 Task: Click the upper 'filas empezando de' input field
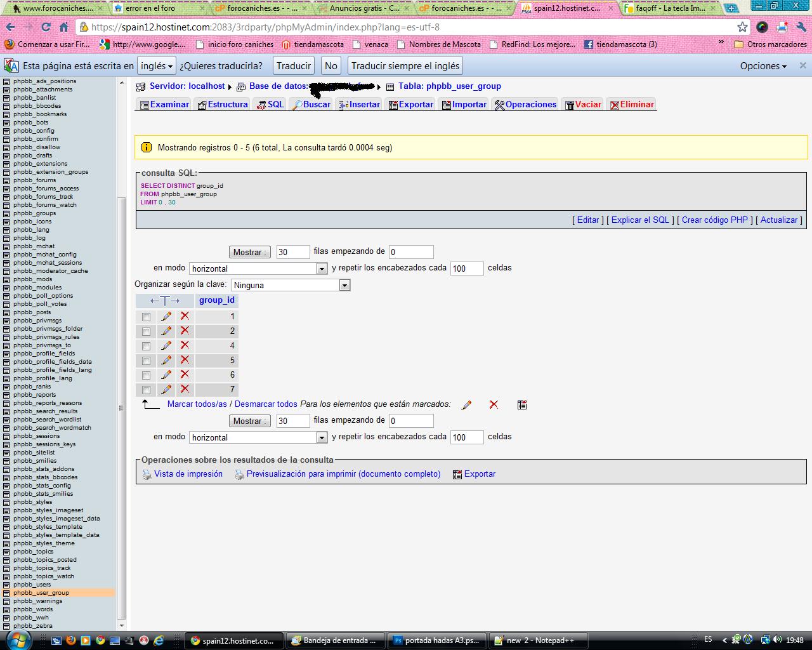pos(411,252)
